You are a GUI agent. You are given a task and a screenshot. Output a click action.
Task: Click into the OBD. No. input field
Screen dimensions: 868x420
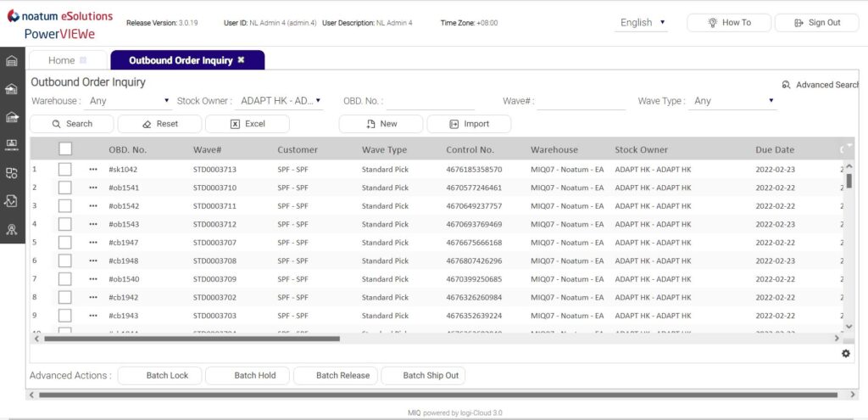click(439, 101)
